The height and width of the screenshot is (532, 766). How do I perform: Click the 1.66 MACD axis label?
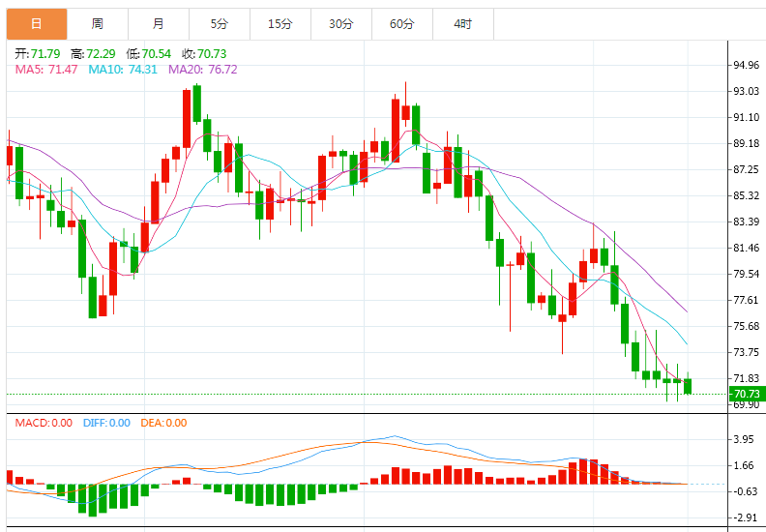pyautogui.click(x=744, y=465)
